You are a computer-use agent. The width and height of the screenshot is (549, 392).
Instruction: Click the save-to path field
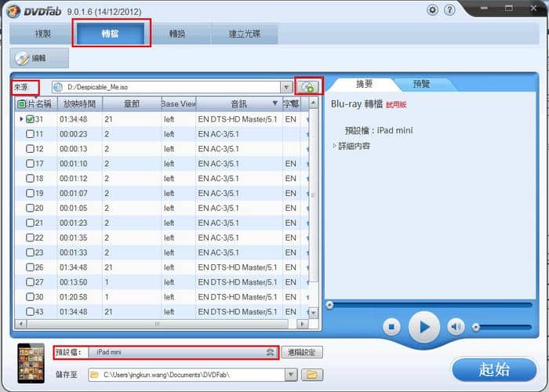tap(187, 375)
